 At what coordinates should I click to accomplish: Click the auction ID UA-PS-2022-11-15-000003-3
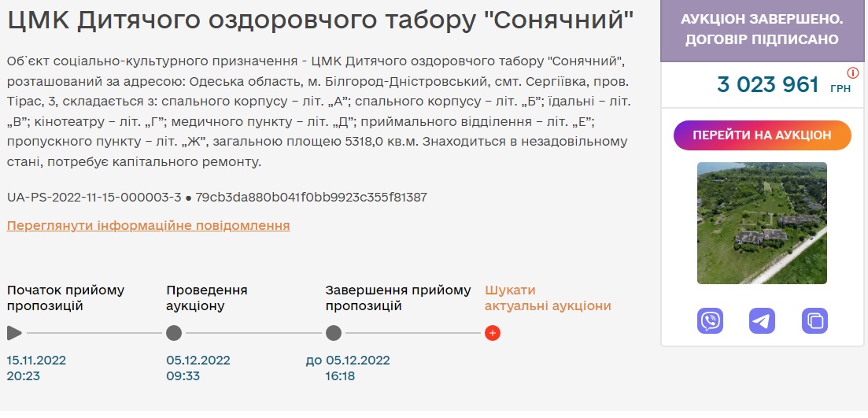click(94, 197)
